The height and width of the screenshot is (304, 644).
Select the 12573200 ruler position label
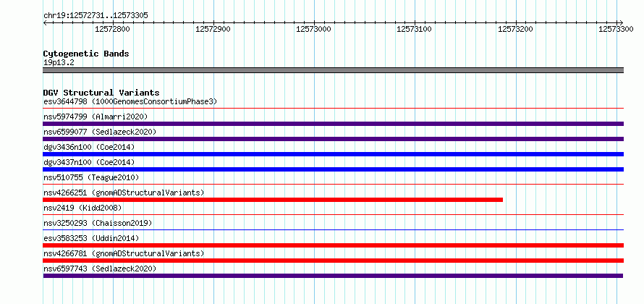[515, 29]
